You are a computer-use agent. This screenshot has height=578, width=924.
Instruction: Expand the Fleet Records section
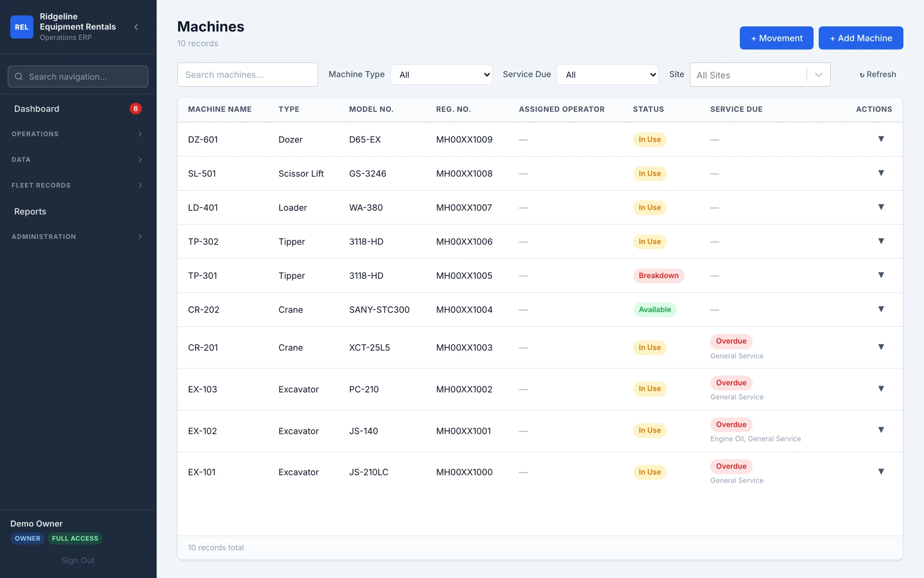point(78,185)
